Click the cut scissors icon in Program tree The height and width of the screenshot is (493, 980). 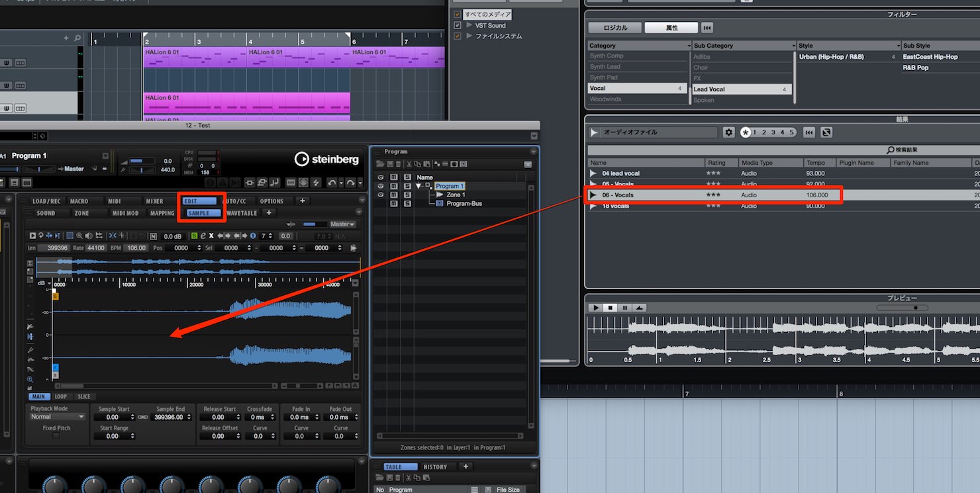(409, 164)
